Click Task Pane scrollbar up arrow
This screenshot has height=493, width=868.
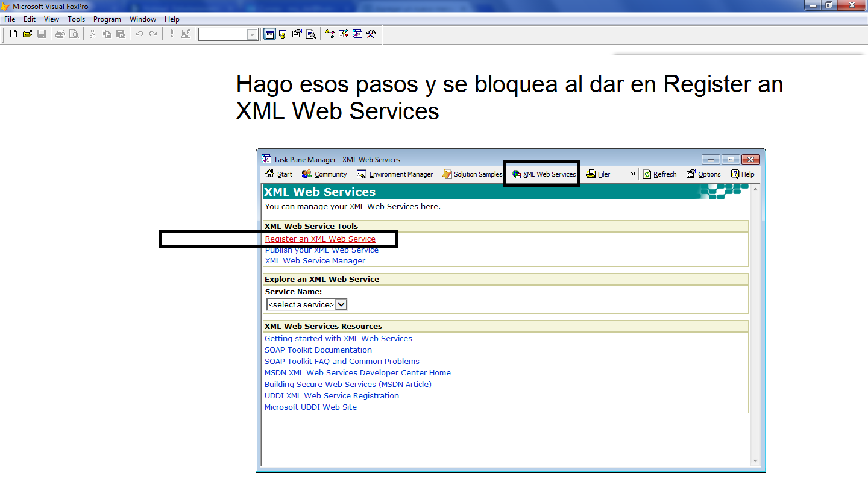click(x=756, y=189)
